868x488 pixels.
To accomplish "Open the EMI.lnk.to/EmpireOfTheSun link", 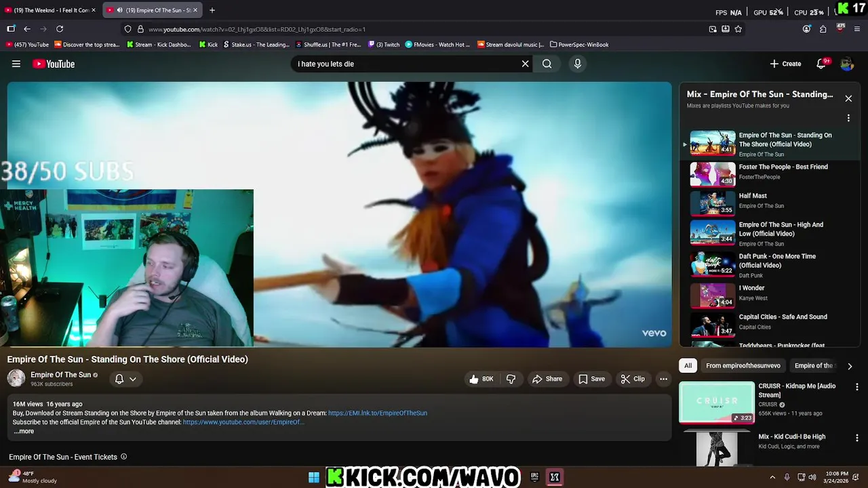I will pyautogui.click(x=378, y=413).
